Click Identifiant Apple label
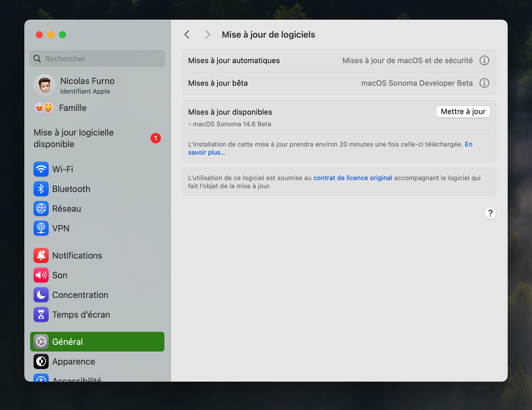Image resolution: width=532 pixels, height=410 pixels. (x=85, y=91)
